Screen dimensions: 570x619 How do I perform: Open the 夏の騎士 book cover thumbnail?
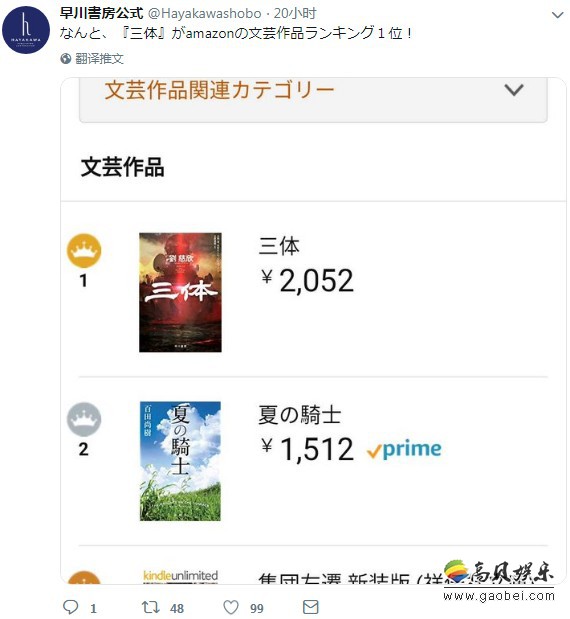pyautogui.click(x=180, y=461)
